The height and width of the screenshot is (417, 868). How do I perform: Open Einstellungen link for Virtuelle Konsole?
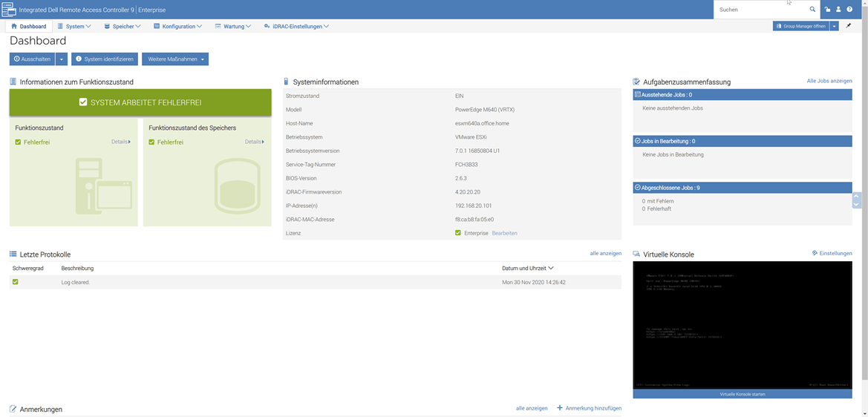pos(832,253)
